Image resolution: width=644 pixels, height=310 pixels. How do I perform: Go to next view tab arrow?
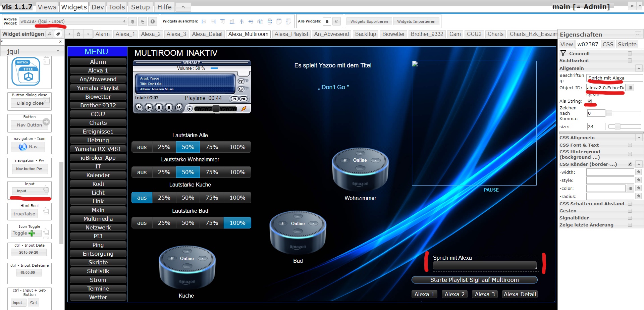pos(88,34)
